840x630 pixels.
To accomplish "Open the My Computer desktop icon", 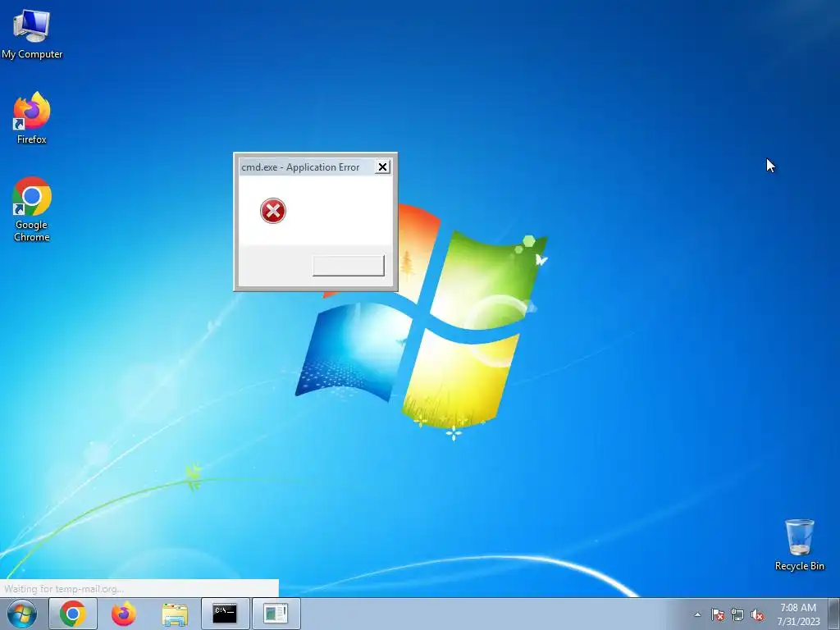I will pos(32,34).
